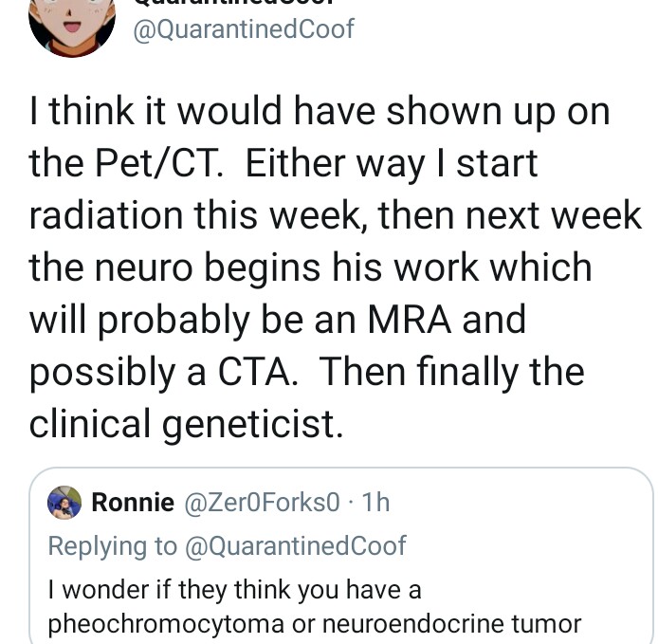
Task: Tap the line mentioning clinical geneticist
Action: point(186,423)
